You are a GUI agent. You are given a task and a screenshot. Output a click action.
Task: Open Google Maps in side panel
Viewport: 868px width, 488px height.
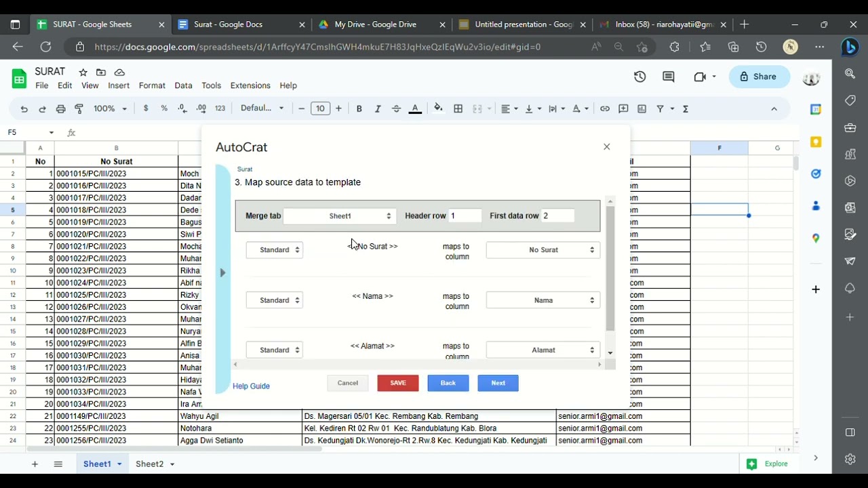click(816, 238)
